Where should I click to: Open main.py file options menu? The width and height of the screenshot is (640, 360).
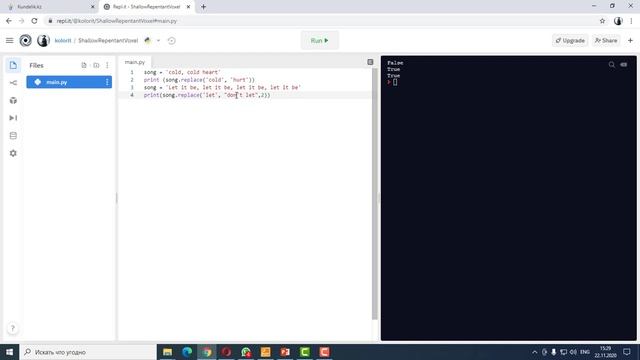point(107,82)
